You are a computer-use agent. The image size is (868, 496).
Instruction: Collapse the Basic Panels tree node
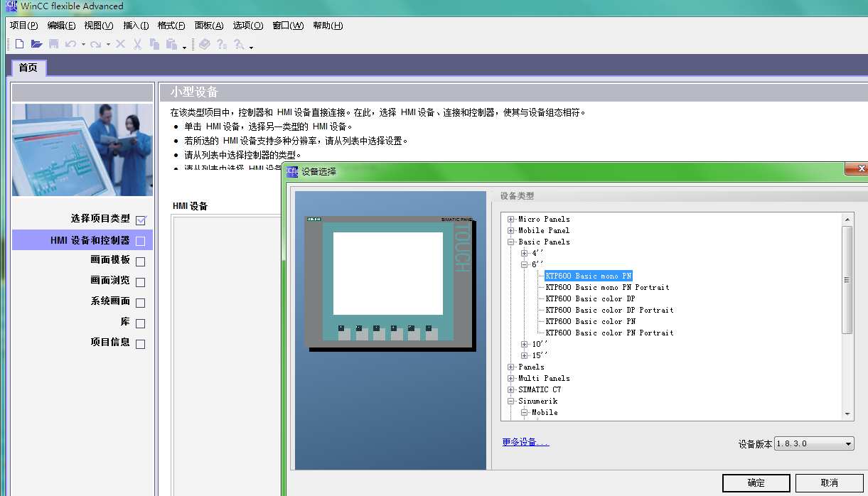point(510,242)
